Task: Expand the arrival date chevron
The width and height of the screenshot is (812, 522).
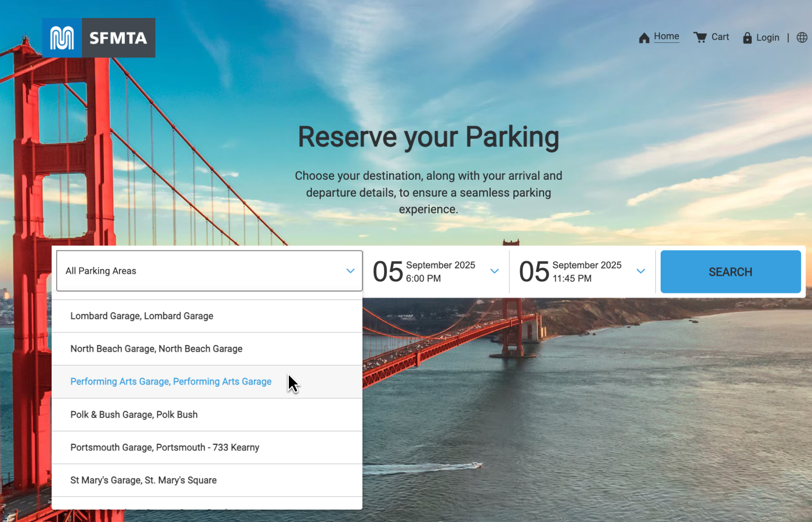Action: [494, 271]
